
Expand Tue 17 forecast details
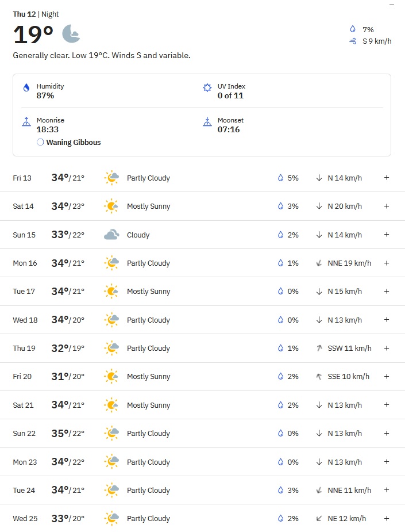point(387,291)
